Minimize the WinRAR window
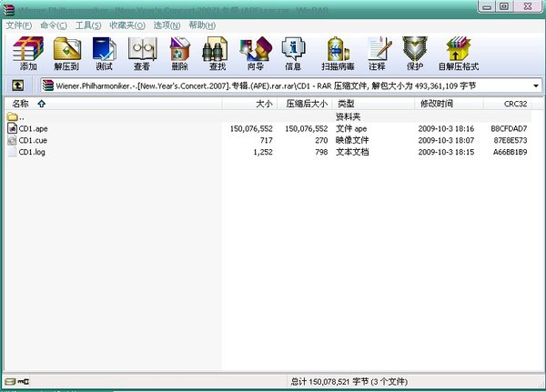This screenshot has height=392, width=546. (x=487, y=6)
